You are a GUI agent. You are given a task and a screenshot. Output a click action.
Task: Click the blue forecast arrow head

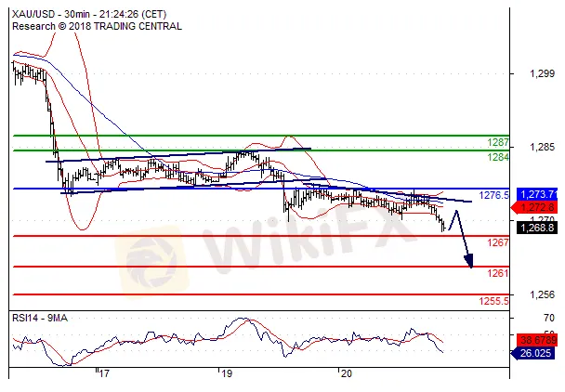click(470, 262)
